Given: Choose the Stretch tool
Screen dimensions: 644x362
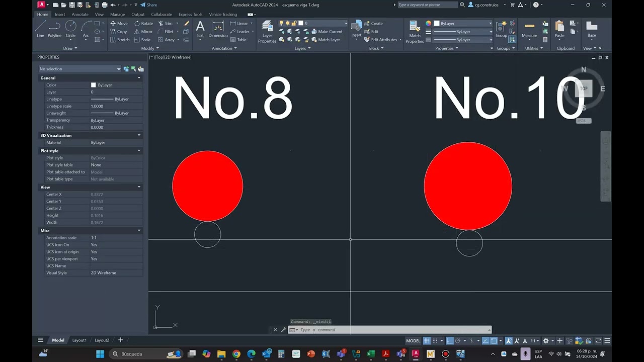Looking at the screenshot, I should click(x=120, y=40).
